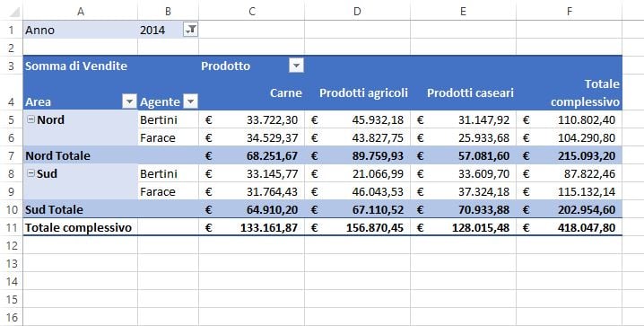
Task: Select column C header
Action: 252,12
